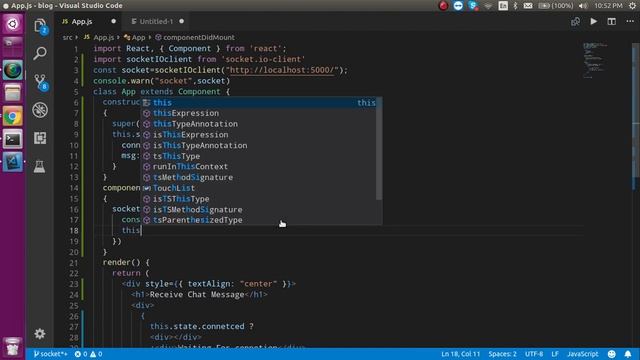This screenshot has height=360, width=640.
Task: Close the unsaved App.js tab dot
Action: coord(113,21)
